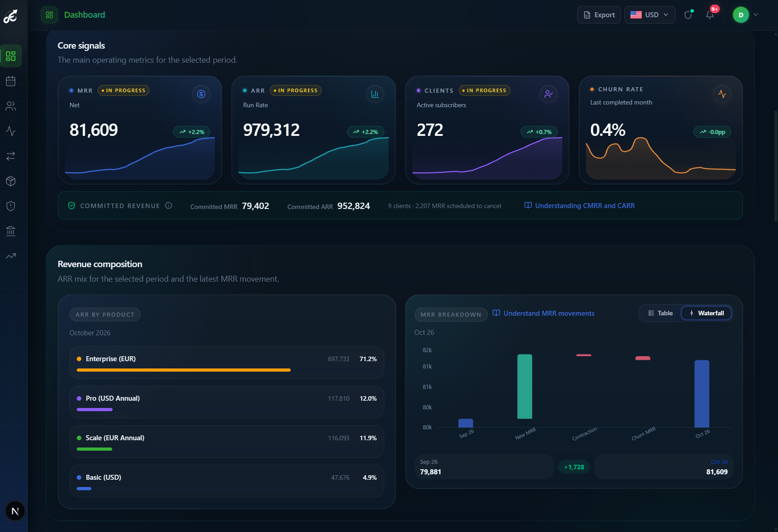This screenshot has height=532, width=778.
Task: Click the Committed ARR value 952,824
Action: 354,206
